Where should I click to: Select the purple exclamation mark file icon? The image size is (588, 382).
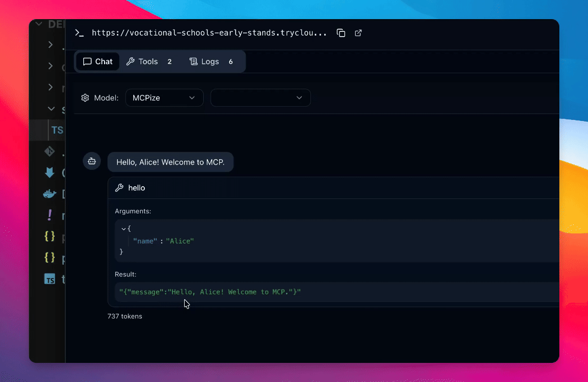[49, 215]
